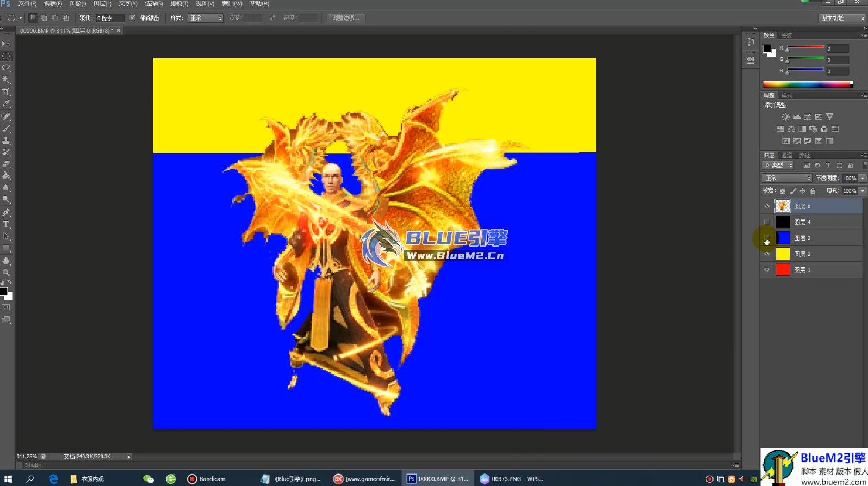Select the Paint Bucket tool

(6, 176)
